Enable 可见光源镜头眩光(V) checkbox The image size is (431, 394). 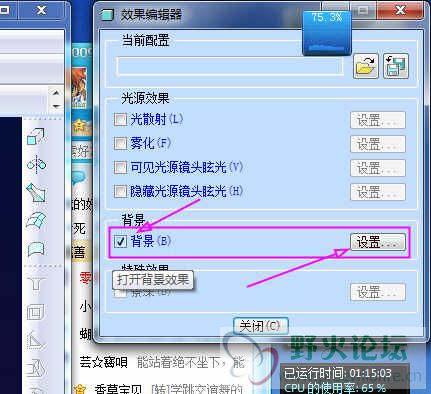pos(120,167)
